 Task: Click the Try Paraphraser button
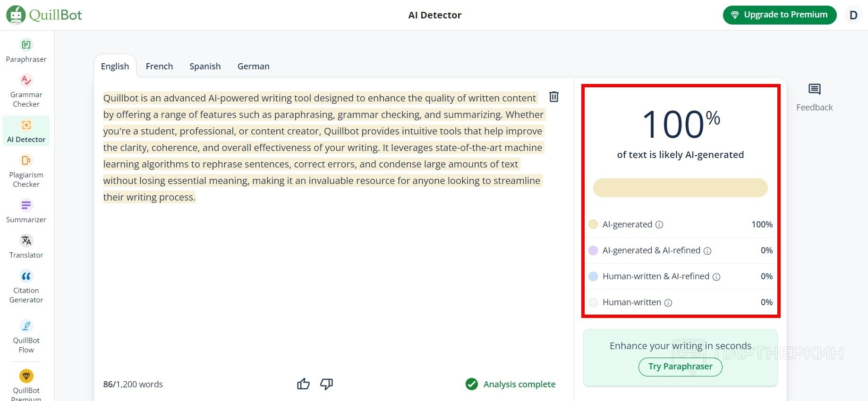point(680,367)
